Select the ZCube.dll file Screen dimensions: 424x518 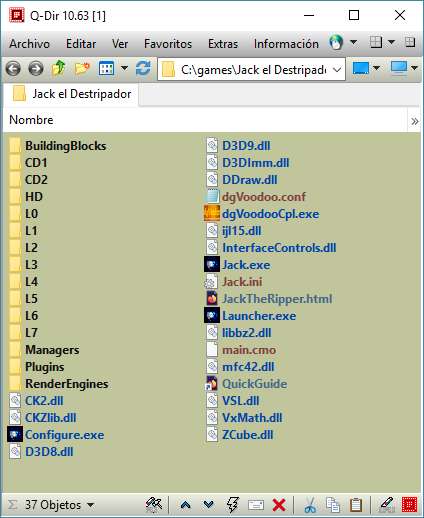(239, 435)
